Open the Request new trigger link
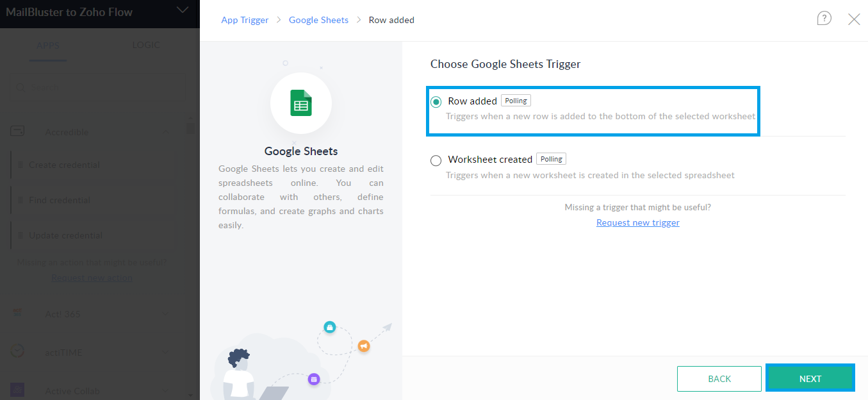Image resolution: width=868 pixels, height=400 pixels. coord(637,222)
